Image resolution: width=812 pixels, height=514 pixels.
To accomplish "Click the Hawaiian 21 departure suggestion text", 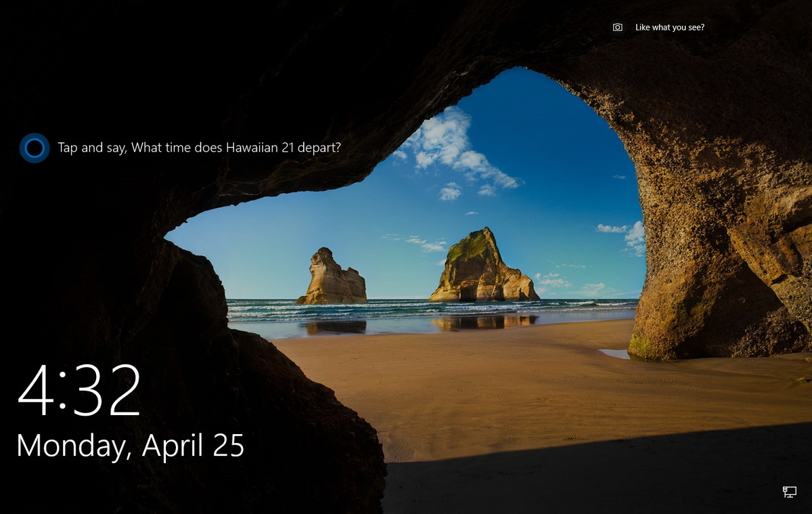I will pyautogui.click(x=200, y=146).
